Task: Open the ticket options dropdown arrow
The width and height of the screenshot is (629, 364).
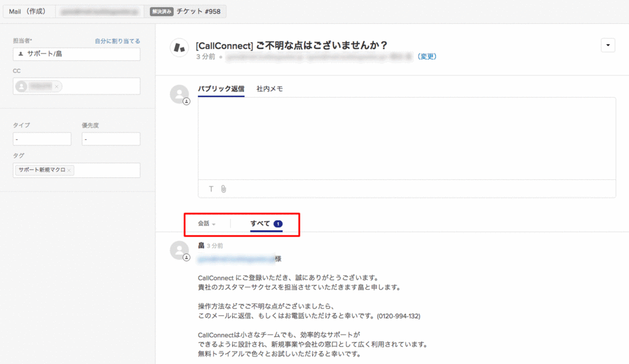Action: pyautogui.click(x=608, y=45)
